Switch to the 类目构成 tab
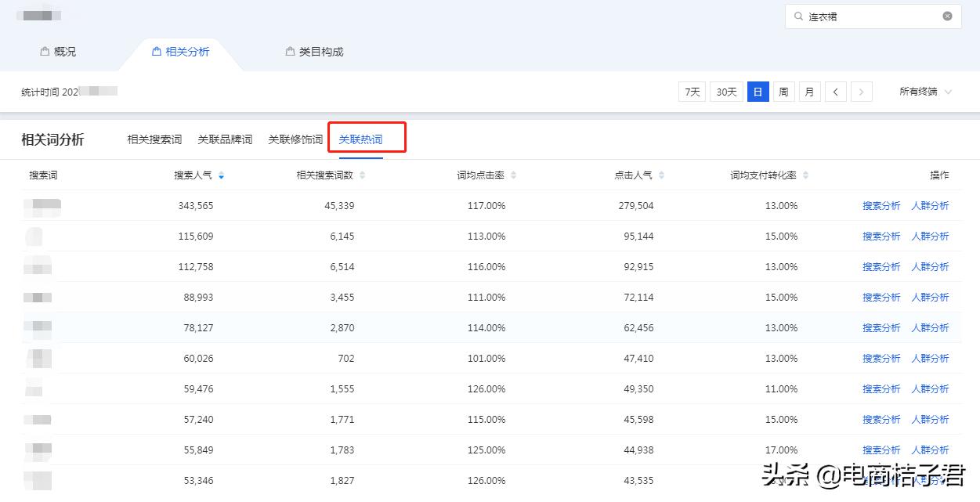 tap(313, 52)
